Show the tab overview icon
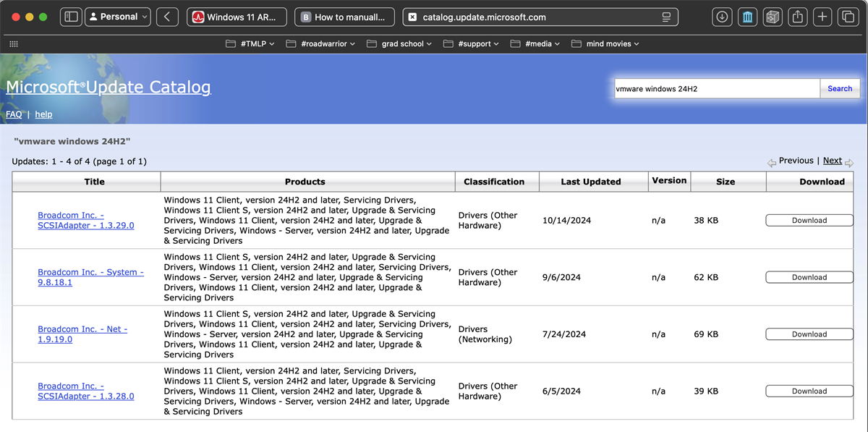Viewport: 868px width, 432px height. point(847,17)
